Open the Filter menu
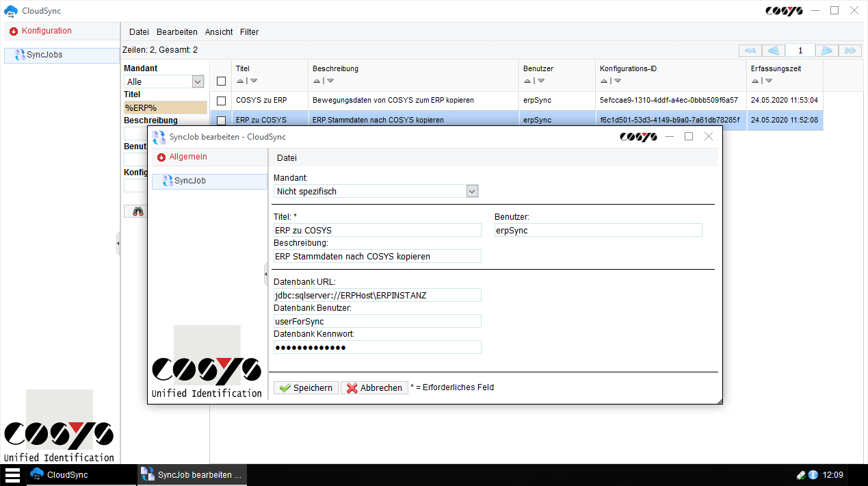The image size is (868, 486). pos(249,32)
